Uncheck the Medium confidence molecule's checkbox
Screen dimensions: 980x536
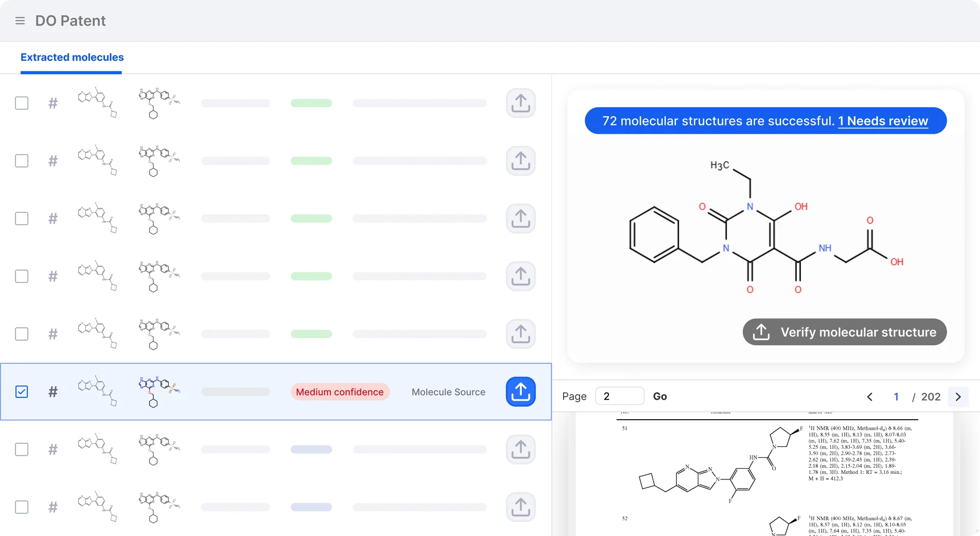point(22,392)
